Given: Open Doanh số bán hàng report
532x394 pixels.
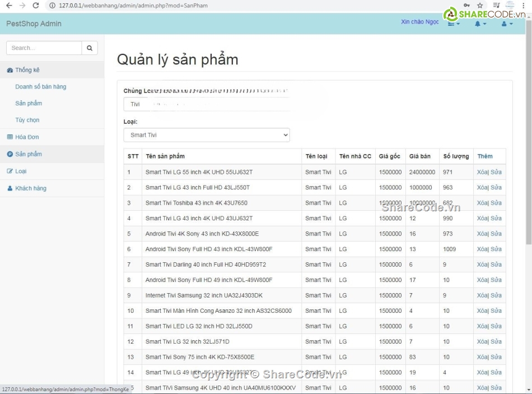Looking at the screenshot, I should click(41, 87).
